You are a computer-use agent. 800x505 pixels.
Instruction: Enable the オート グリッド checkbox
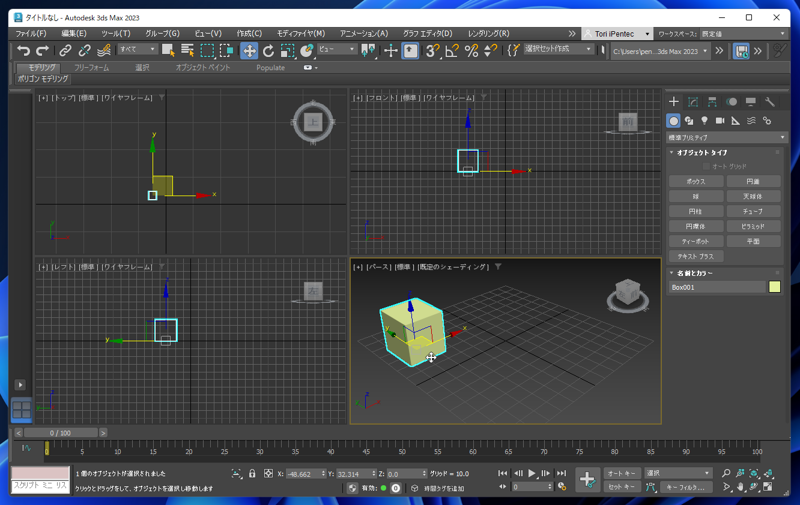(x=707, y=166)
